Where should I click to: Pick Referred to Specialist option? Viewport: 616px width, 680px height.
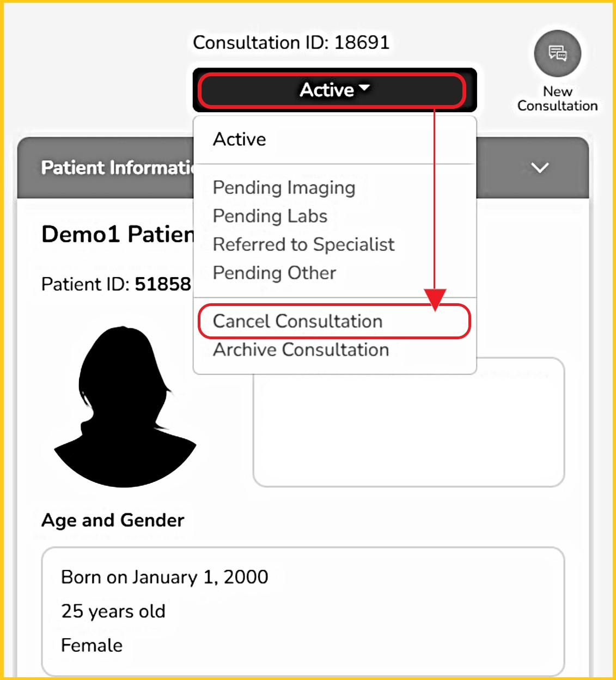click(303, 244)
